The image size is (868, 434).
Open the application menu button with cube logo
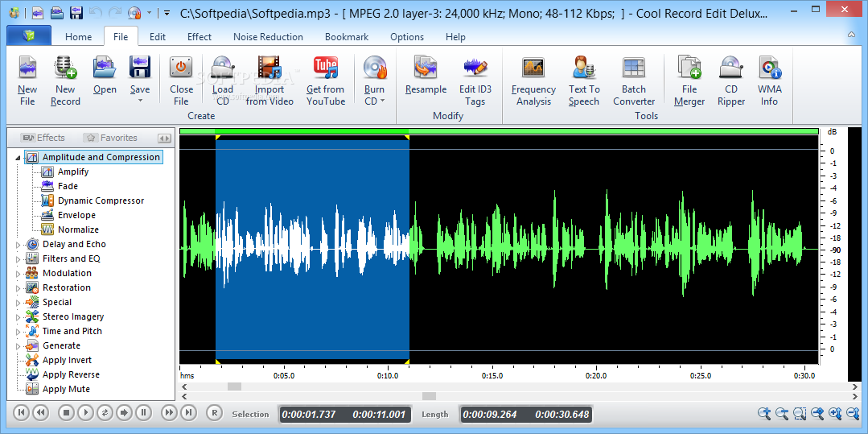pyautogui.click(x=29, y=36)
